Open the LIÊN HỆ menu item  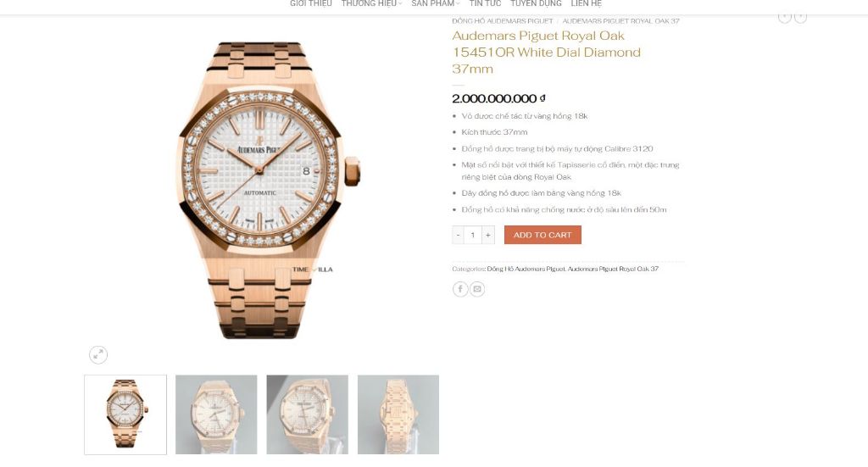point(587,3)
